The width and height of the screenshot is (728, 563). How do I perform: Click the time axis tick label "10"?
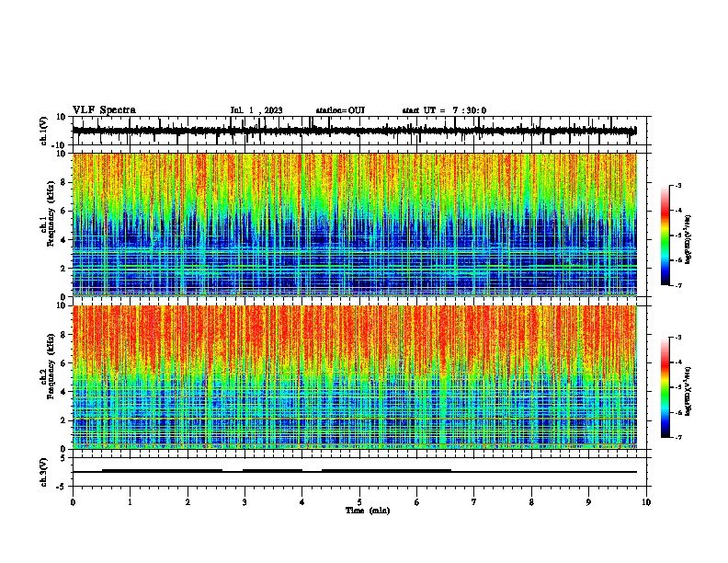(x=646, y=502)
